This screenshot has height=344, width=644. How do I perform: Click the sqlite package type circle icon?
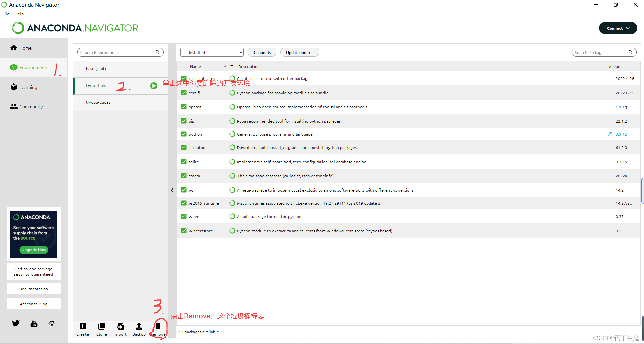tap(232, 162)
